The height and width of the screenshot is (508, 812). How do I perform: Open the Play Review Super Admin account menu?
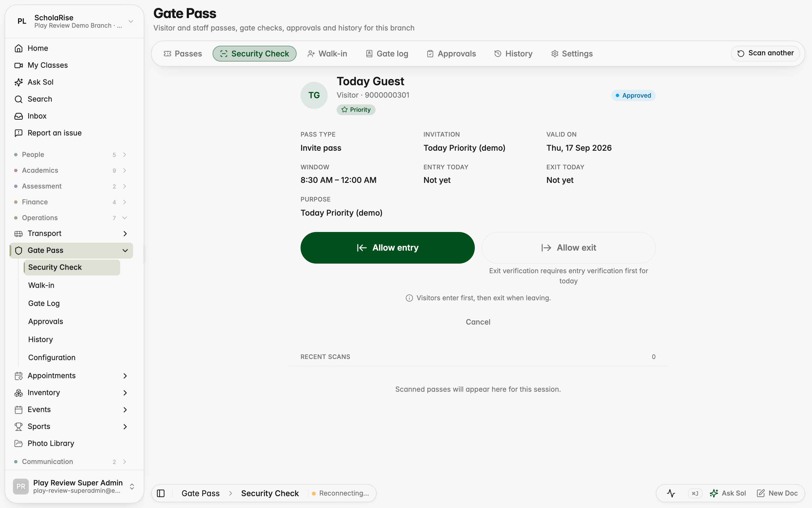pyautogui.click(x=74, y=486)
